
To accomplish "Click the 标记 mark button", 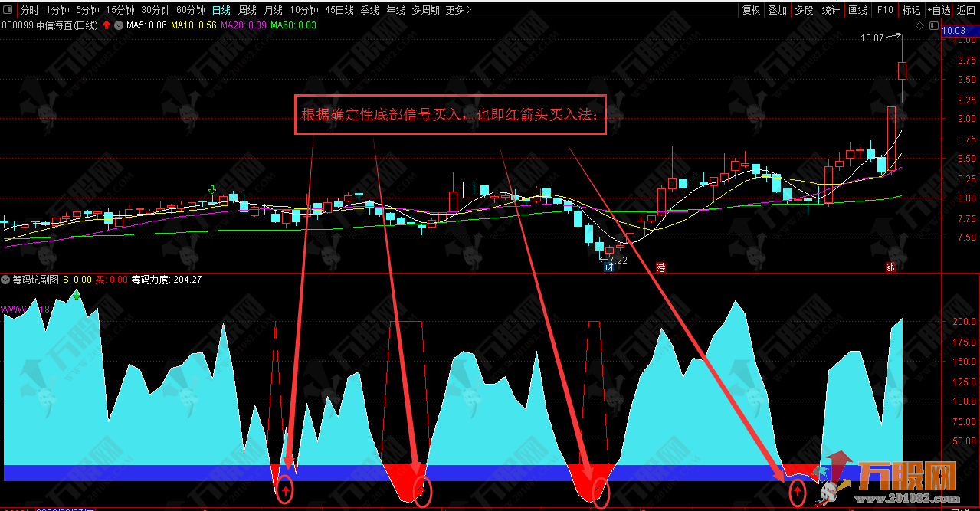I will 911,10.
